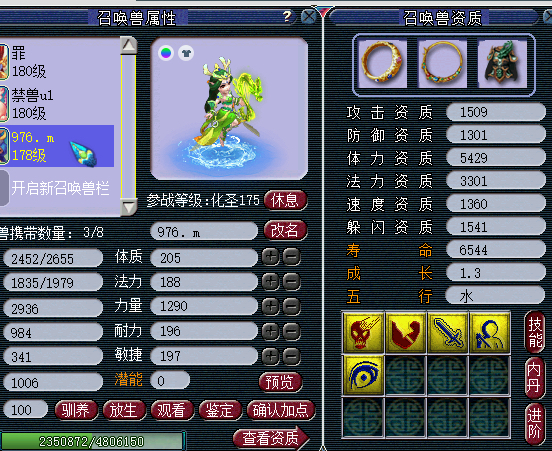Add a point to 敏捷 attribute
Image resolution: width=552 pixels, height=451 pixels.
click(270, 356)
